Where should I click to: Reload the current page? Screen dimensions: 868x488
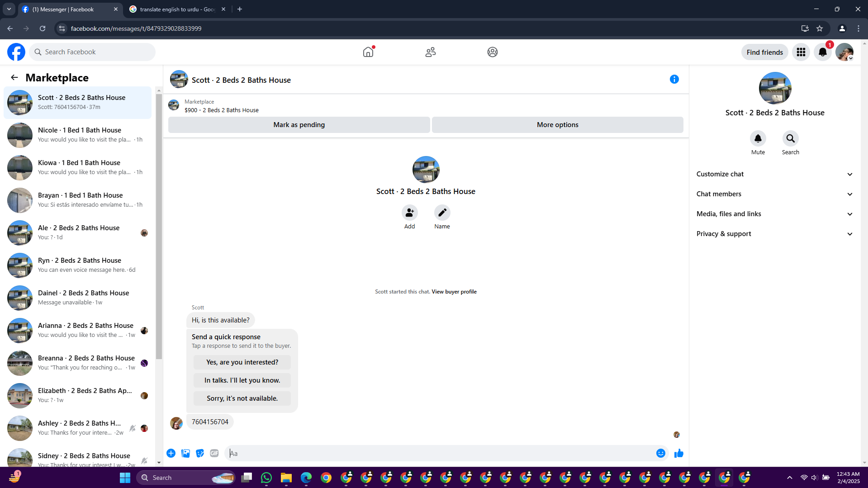pyautogui.click(x=43, y=28)
